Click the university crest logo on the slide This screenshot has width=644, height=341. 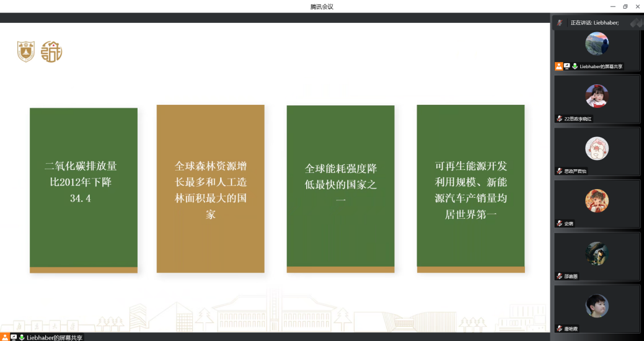(x=26, y=51)
